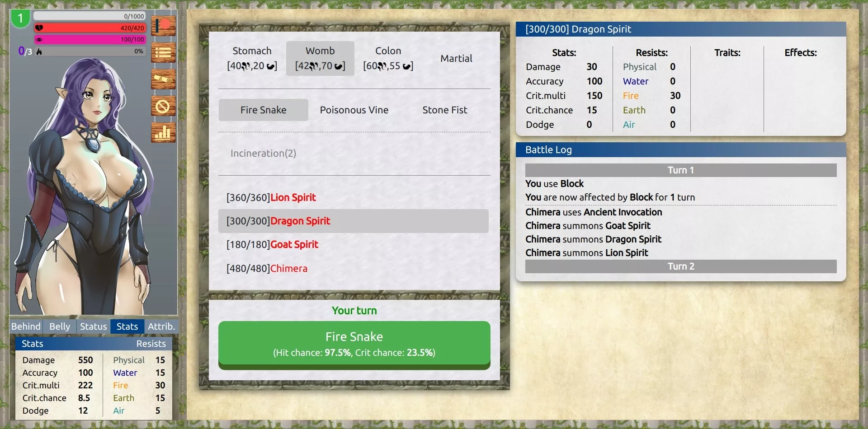868x429 pixels.
Task: Click the prohibition sign icon in sidebar
Action: click(x=163, y=106)
